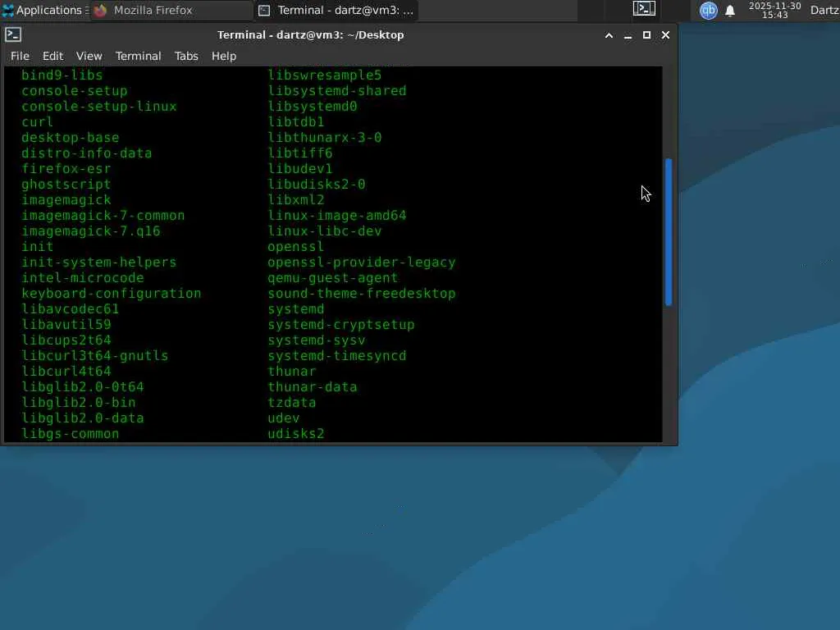Click the 'distro-info-data' entry
The width and height of the screenshot is (840, 630).
pos(87,153)
